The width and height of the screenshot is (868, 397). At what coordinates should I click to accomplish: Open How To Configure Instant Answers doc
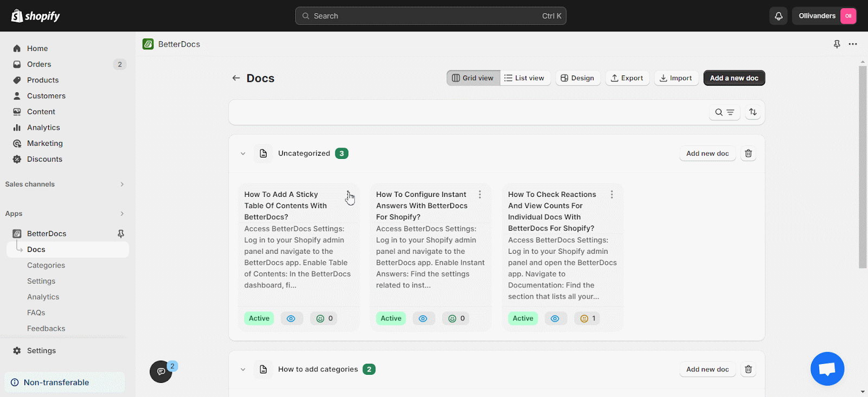tap(422, 206)
